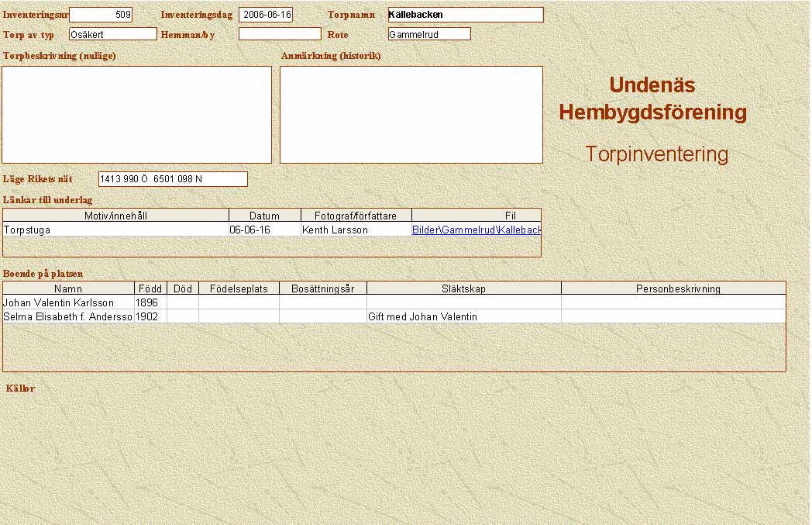Image resolution: width=812 pixels, height=525 pixels.
Task: Select the Kenth Larsson photographer cell
Action: point(356,230)
